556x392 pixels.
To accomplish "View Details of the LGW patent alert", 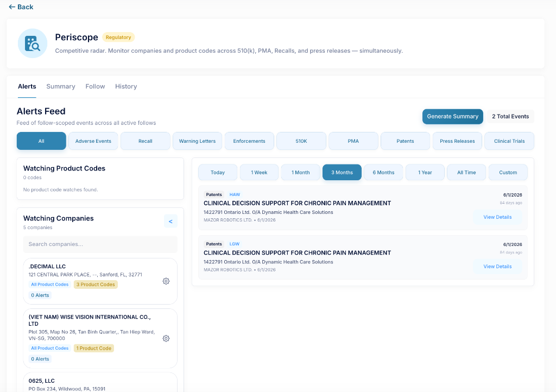I will [x=497, y=267].
